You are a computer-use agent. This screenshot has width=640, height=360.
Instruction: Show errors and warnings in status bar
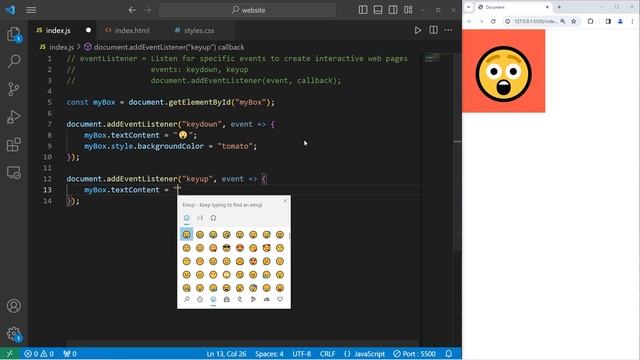39,354
